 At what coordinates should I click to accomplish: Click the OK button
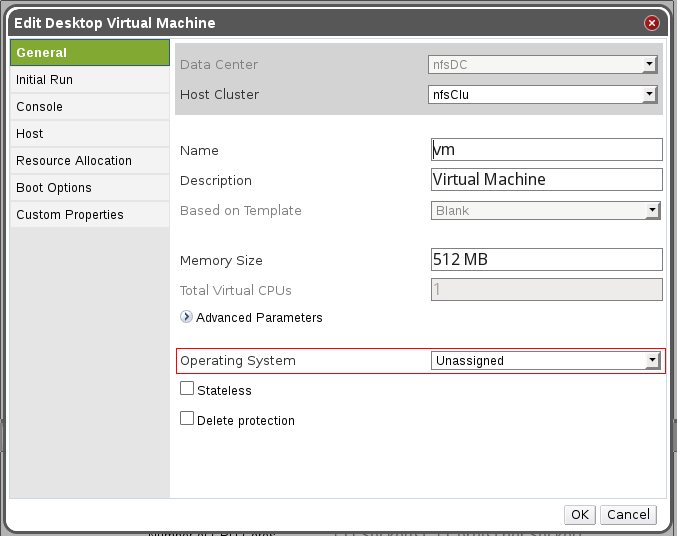pyautogui.click(x=579, y=514)
